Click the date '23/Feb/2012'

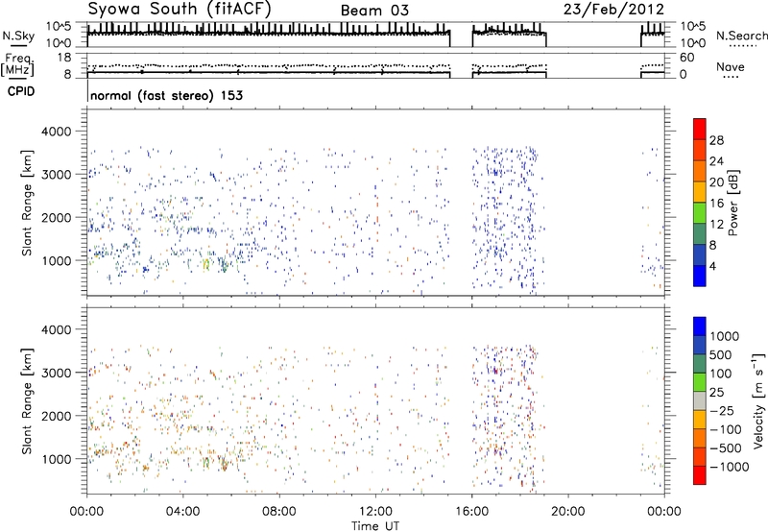point(613,10)
